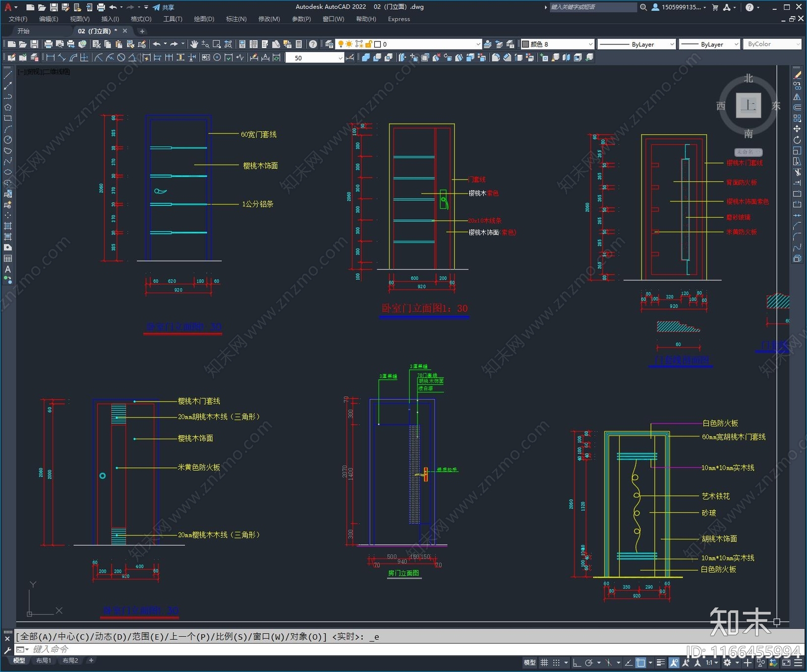Toggle lineweight display in the status bar
Screen dimensions: 807x672
click(x=660, y=662)
